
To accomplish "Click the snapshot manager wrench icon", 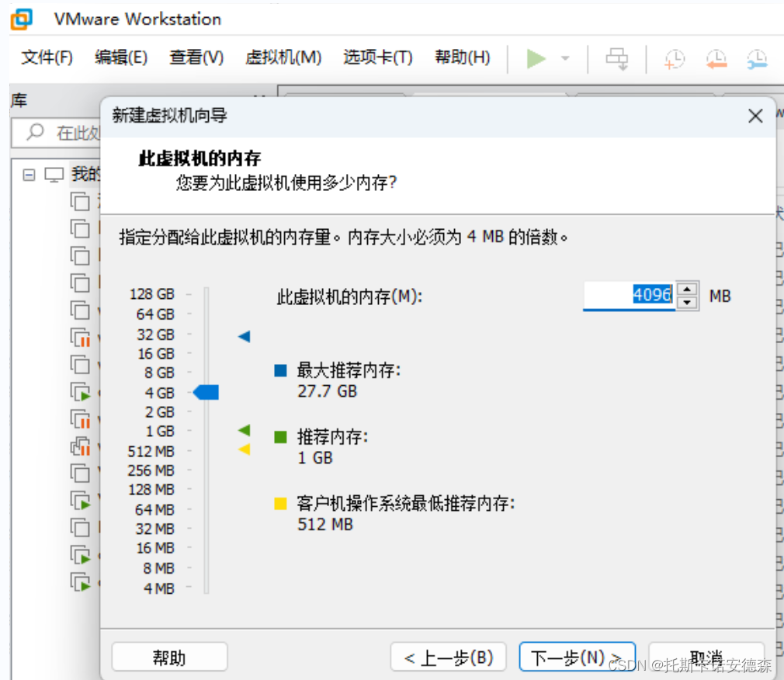I will 757,60.
